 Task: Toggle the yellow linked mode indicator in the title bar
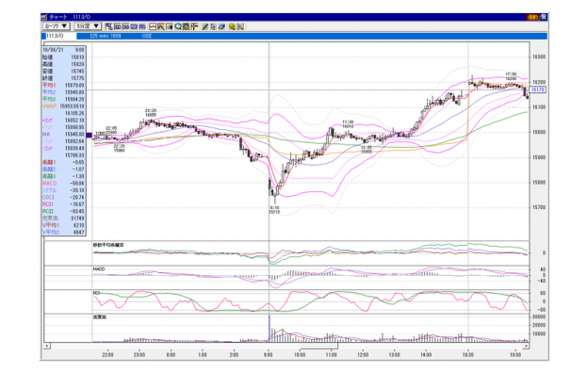click(x=532, y=17)
